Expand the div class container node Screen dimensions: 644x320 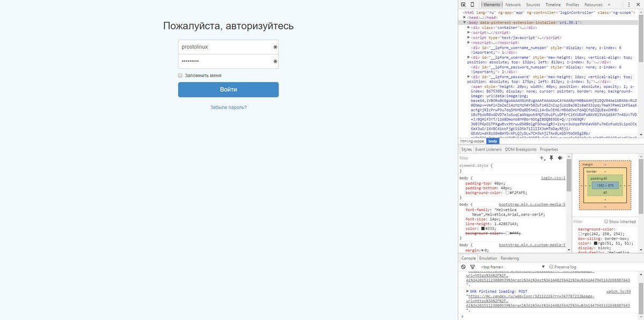(469, 27)
